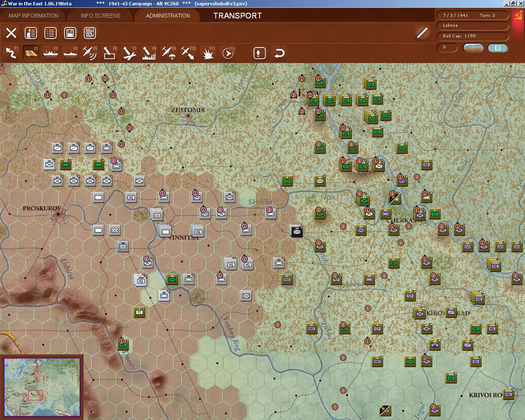Viewport: 525px width, 420px height.
Task: Open the INFO SCREENS tab
Action: tap(100, 16)
